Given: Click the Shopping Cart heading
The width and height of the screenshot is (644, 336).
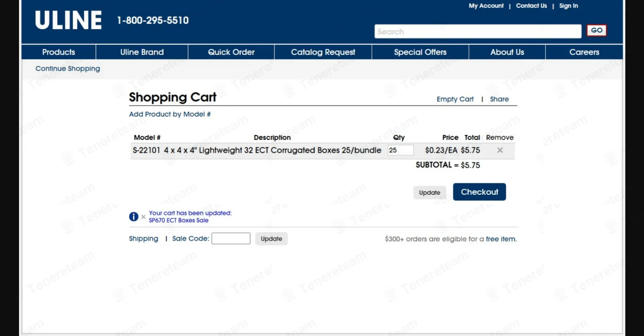Looking at the screenshot, I should pyautogui.click(x=173, y=97).
